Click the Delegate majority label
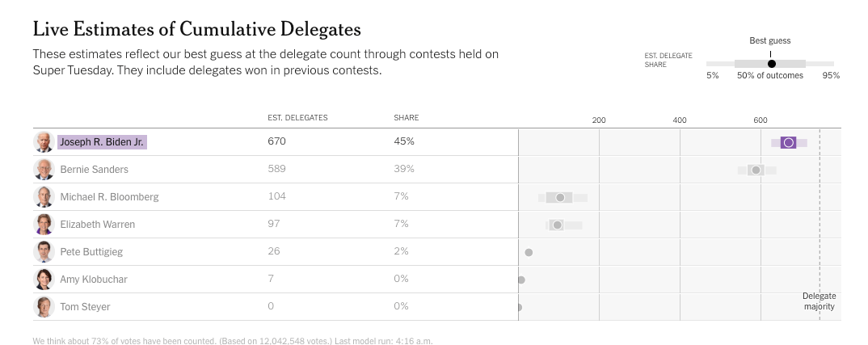Viewport: 868px width, 345px height. [819, 301]
